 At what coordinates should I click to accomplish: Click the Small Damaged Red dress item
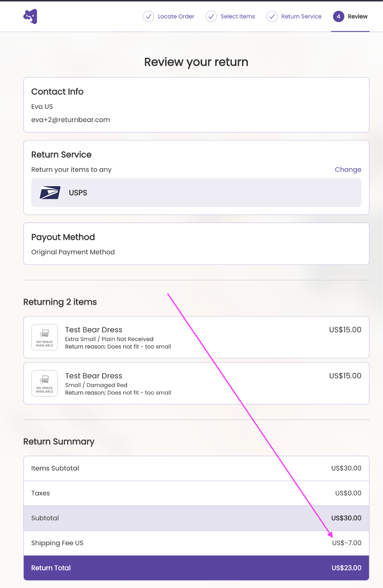tap(196, 383)
